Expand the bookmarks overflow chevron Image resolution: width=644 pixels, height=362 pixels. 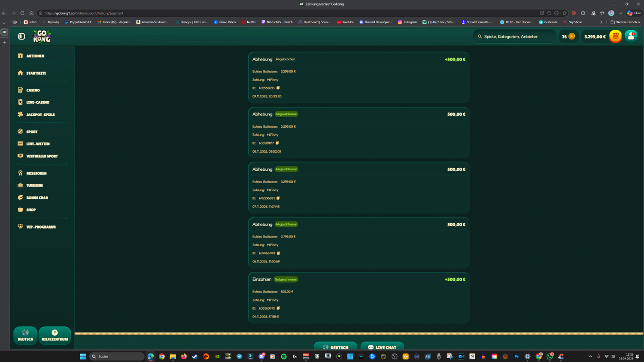point(601,22)
